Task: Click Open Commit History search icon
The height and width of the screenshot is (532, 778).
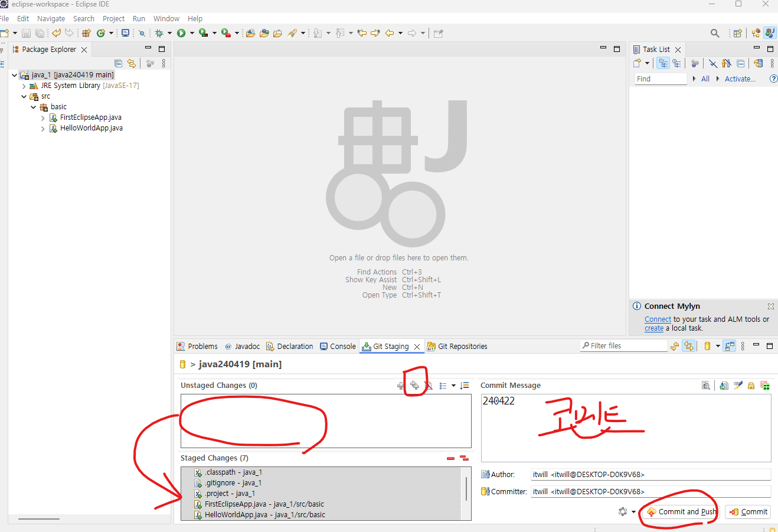Action: coord(705,386)
